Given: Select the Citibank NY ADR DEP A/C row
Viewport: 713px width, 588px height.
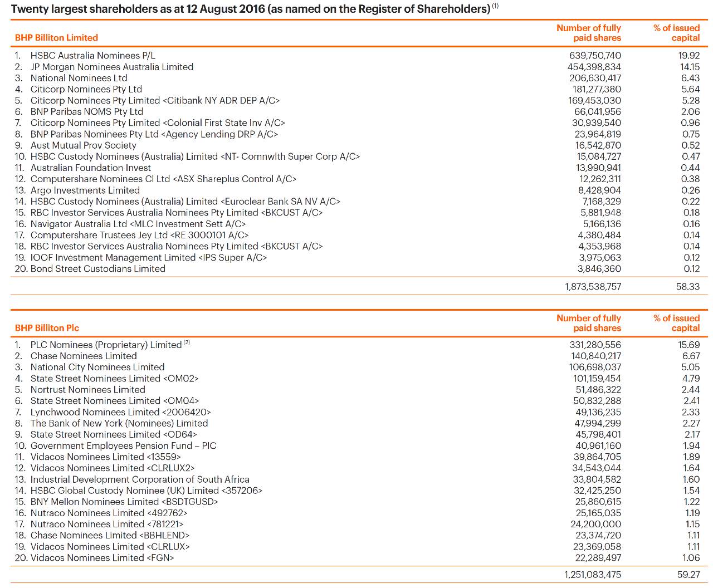Looking at the screenshot, I should (155, 100).
